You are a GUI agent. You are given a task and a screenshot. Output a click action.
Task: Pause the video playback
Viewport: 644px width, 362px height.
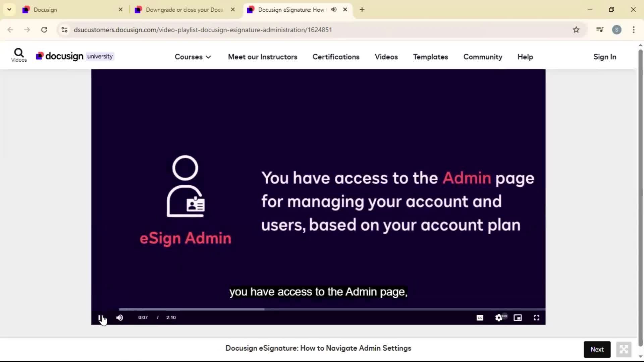point(100,317)
